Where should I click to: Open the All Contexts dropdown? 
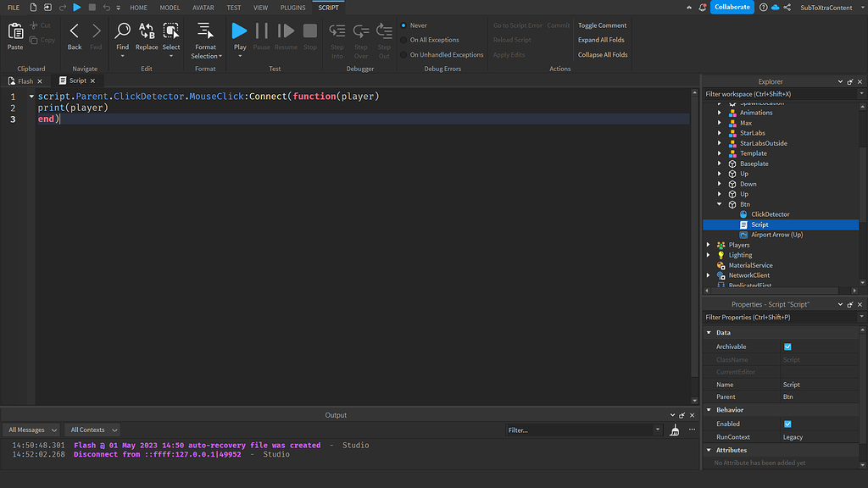92,430
